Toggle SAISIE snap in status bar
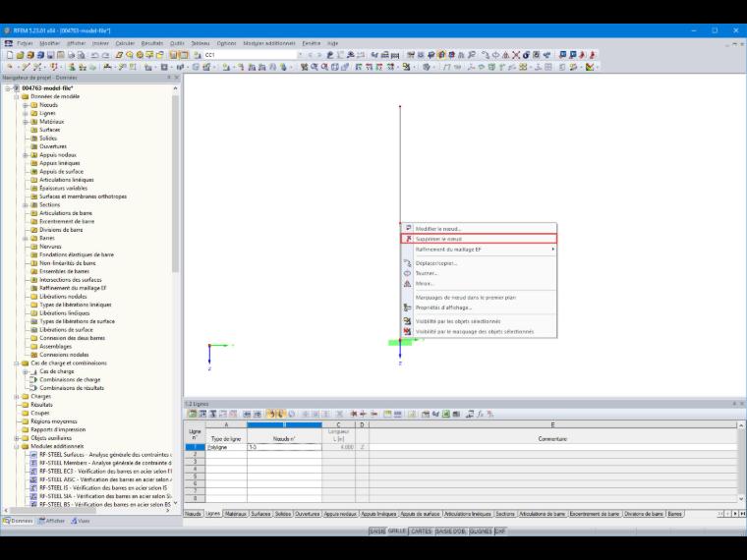Screen dimensions: 747x560 (x=377, y=531)
